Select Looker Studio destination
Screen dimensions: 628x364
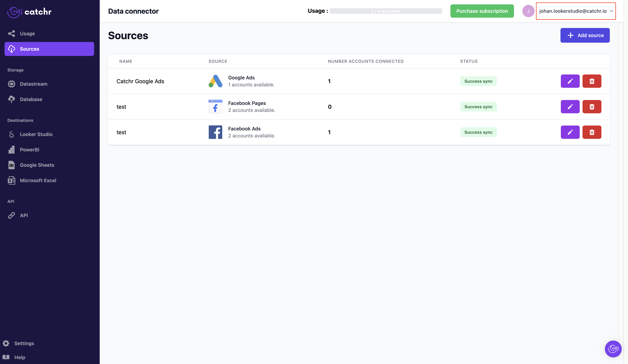[x=36, y=134]
